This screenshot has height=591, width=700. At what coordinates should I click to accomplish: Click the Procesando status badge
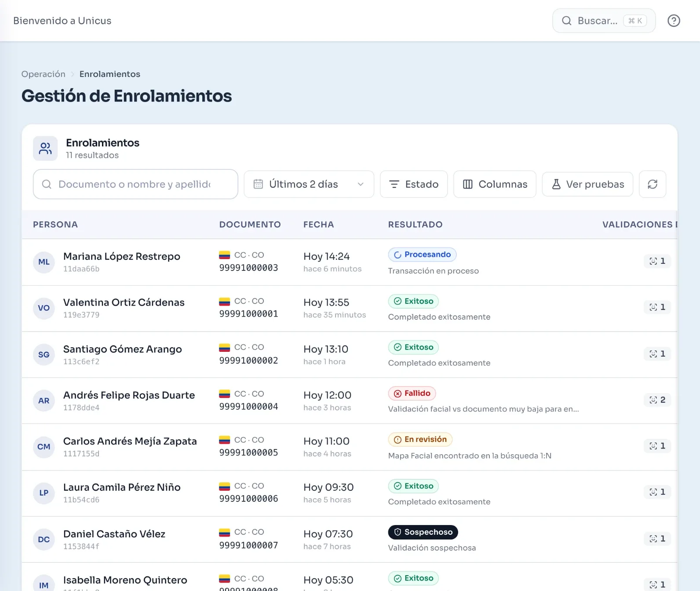coord(423,255)
